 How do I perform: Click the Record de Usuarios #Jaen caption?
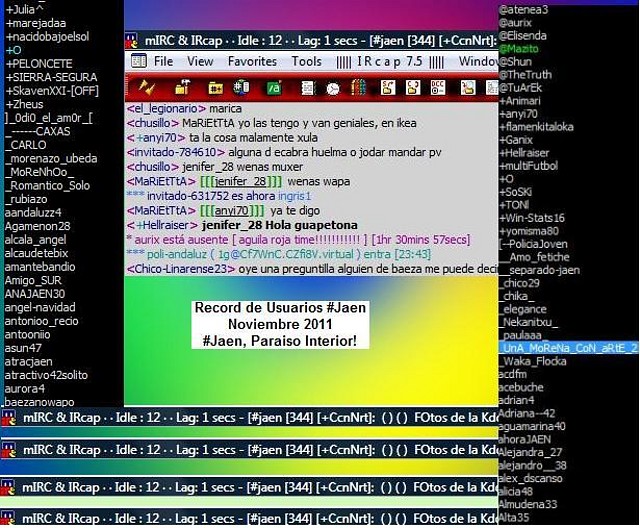tap(280, 324)
